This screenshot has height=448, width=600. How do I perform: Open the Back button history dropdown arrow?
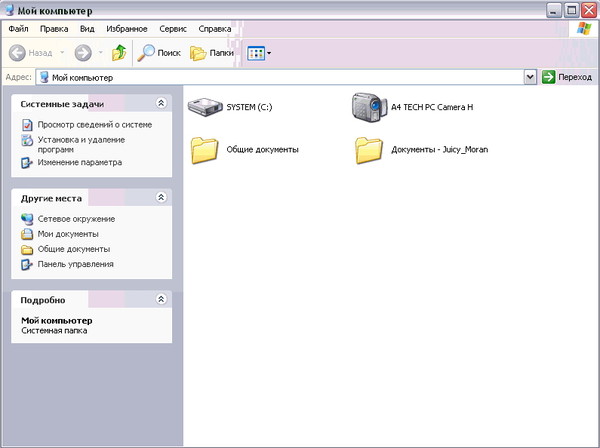click(62, 52)
